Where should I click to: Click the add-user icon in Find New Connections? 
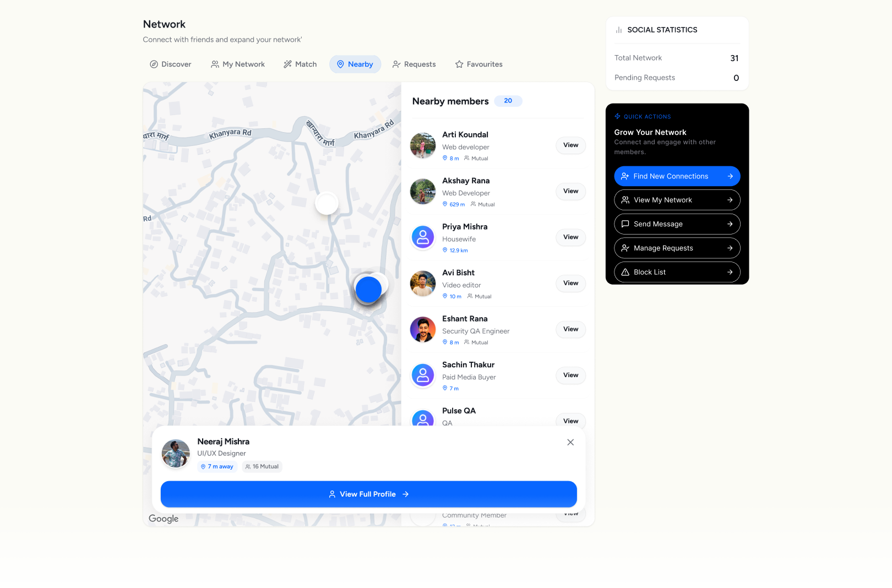(x=625, y=176)
